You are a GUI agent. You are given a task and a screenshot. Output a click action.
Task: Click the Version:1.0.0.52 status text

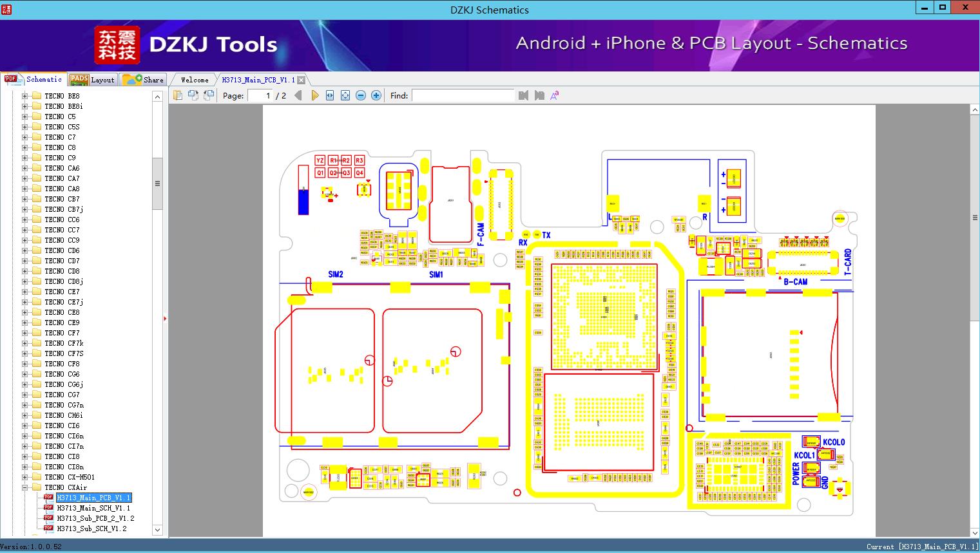tap(31, 547)
